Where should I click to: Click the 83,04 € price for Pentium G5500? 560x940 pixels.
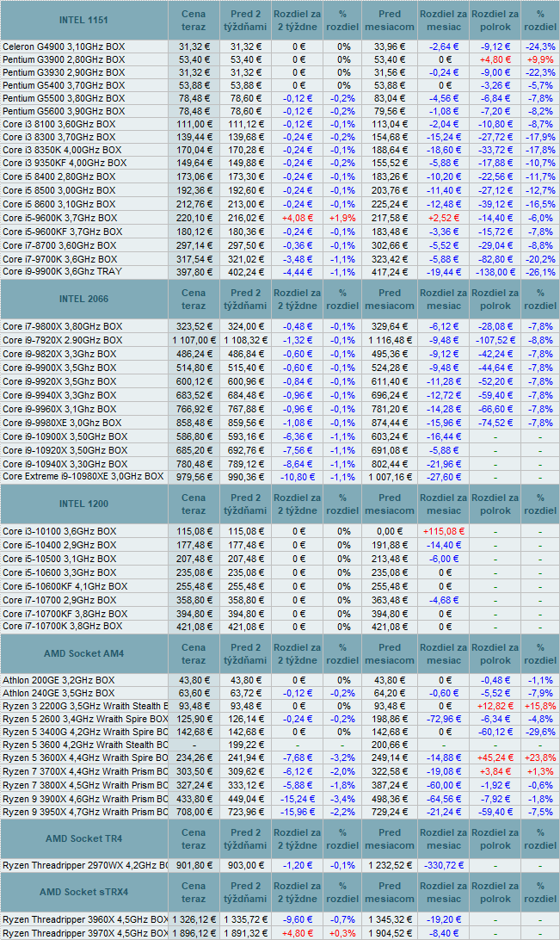[x=390, y=99]
